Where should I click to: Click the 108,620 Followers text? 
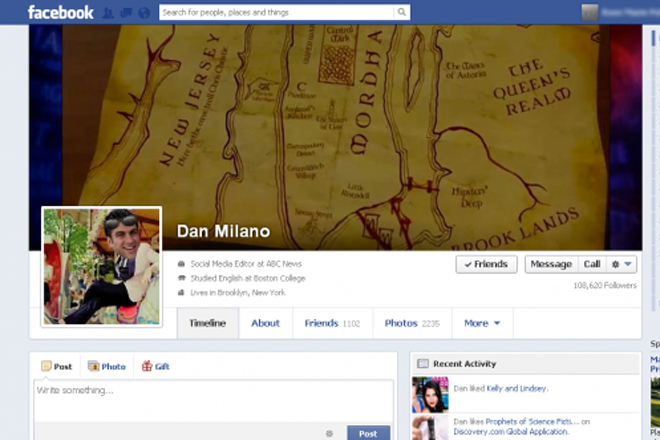[x=605, y=285]
